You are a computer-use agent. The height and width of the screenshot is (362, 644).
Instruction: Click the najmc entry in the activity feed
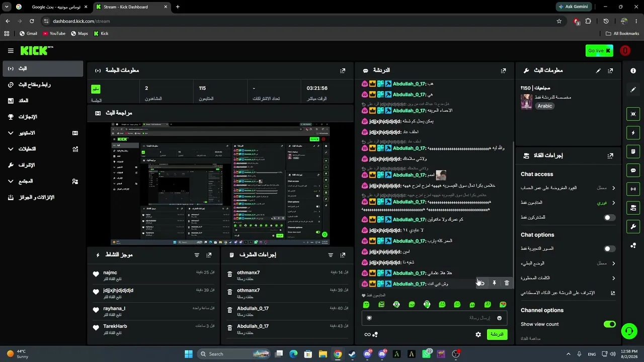[x=153, y=276]
